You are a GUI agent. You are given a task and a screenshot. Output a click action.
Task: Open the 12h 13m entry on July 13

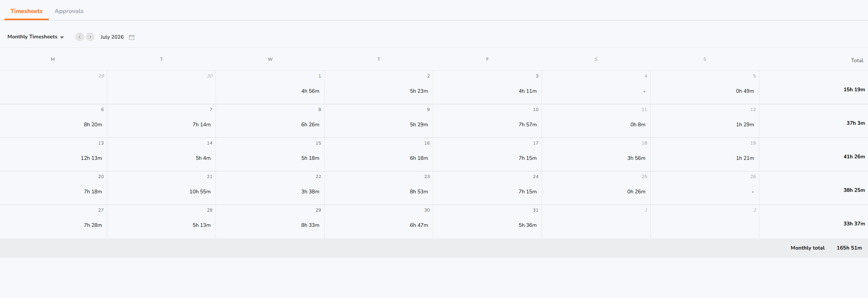(x=91, y=158)
